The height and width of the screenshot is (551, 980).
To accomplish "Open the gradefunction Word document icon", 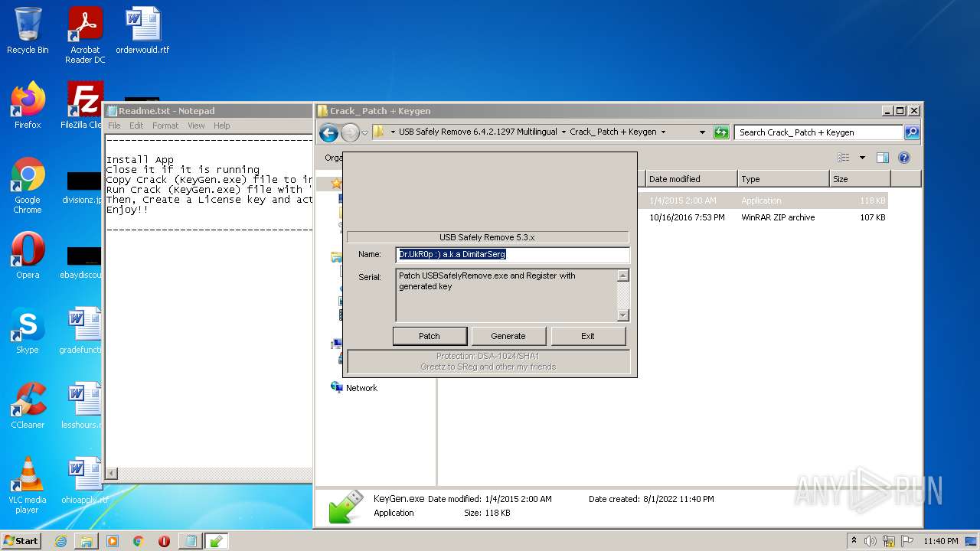I will [82, 331].
